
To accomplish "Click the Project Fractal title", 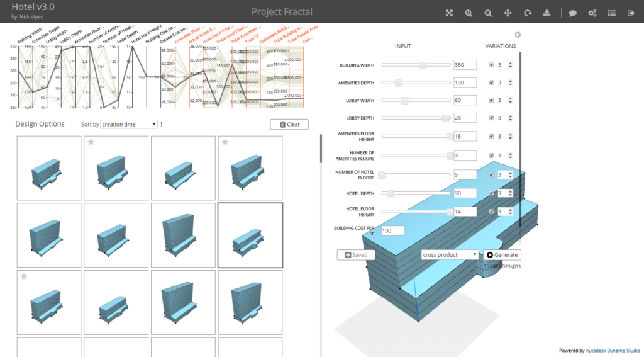I will pyautogui.click(x=282, y=12).
